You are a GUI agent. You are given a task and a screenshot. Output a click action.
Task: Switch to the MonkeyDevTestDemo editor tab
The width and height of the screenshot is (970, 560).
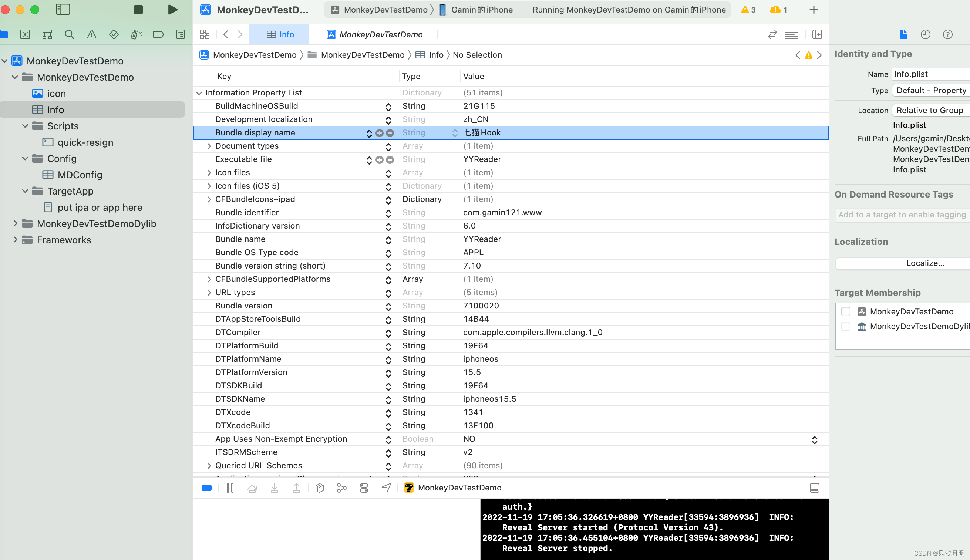pos(375,35)
